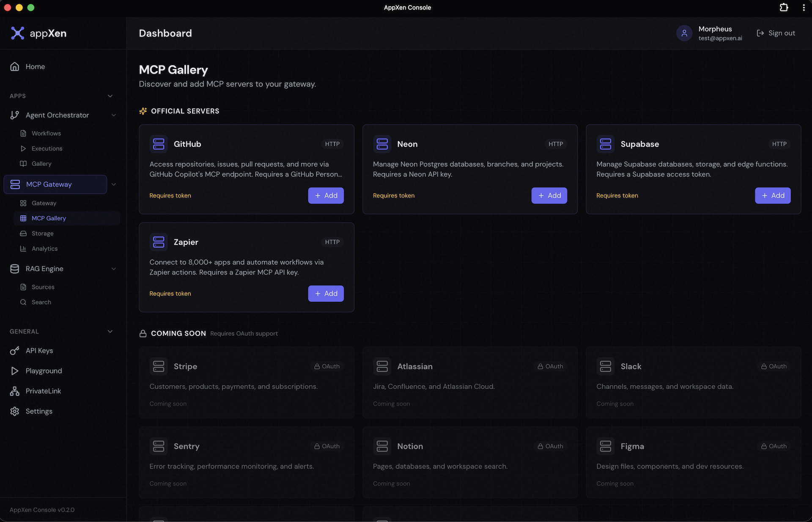The height and width of the screenshot is (522, 812).
Task: Open the Gateway page in sidebar
Action: click(44, 203)
